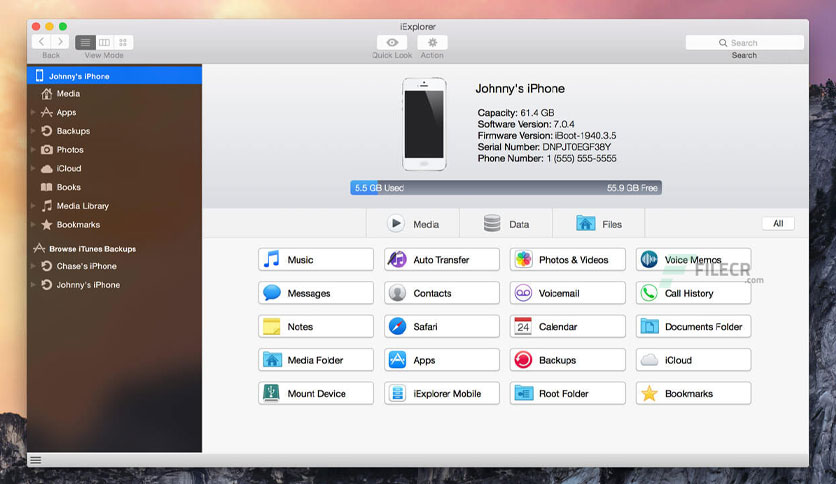Click the iPhone device image
The height and width of the screenshot is (484, 836).
(x=424, y=124)
